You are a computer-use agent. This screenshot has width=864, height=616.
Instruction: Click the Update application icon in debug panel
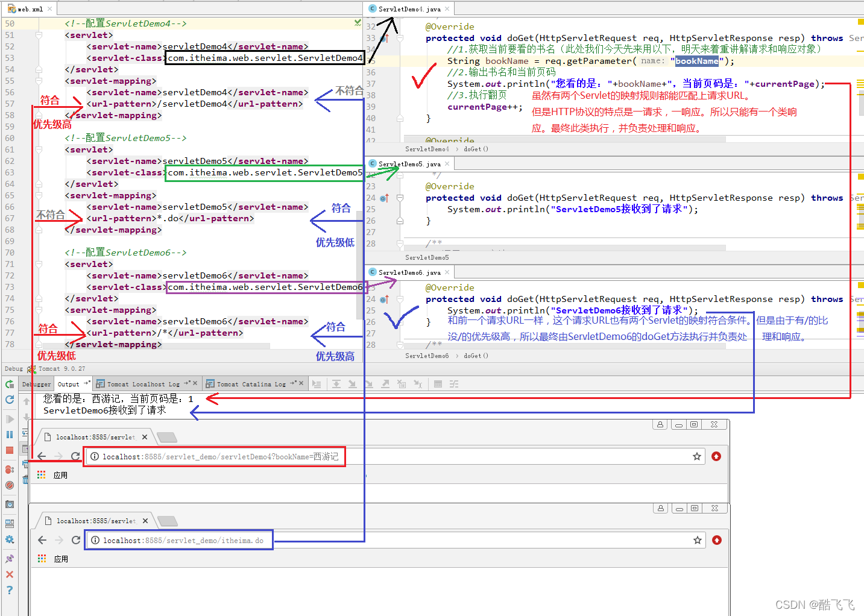pos(9,399)
